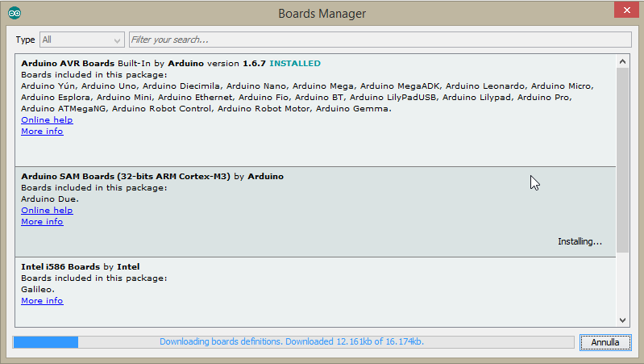Click the download progress bar
Image resolution: width=644 pixels, height=364 pixels.
point(293,341)
